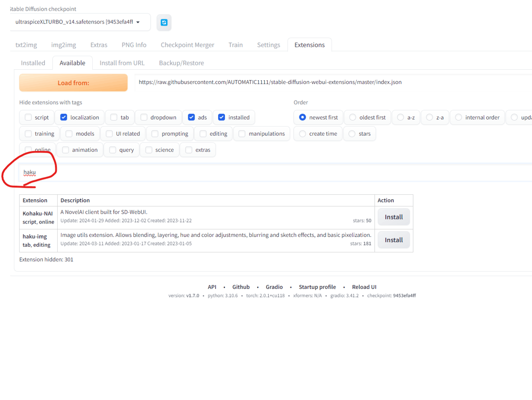532x400 pixels.
Task: Open the haku-img extension link
Action: point(35,237)
